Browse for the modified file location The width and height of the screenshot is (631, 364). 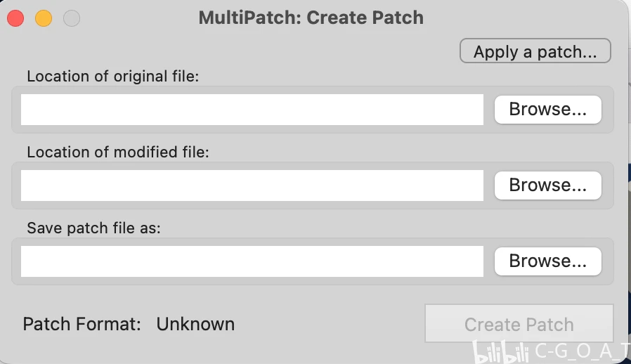(547, 186)
